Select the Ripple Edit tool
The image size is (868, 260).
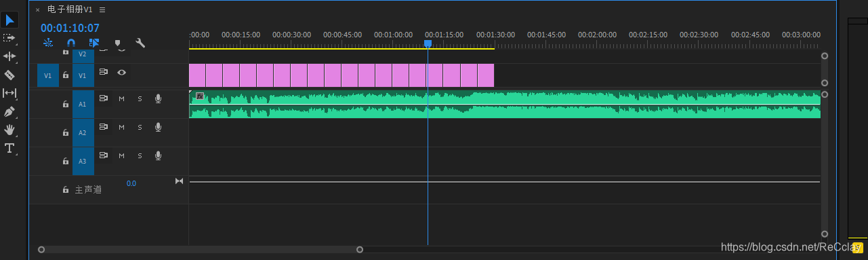pyautogui.click(x=9, y=56)
